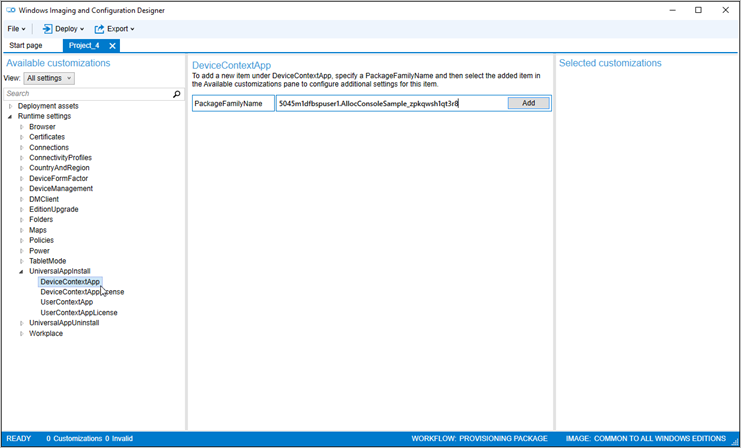
Task: Open the View All settings dropdown
Action: tap(49, 78)
